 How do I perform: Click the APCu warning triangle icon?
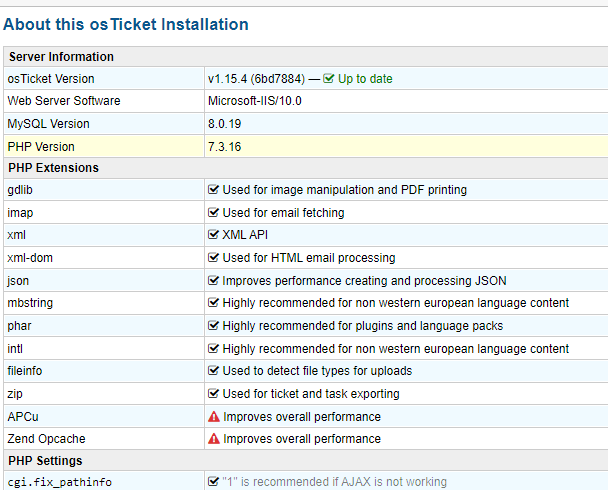coord(214,417)
